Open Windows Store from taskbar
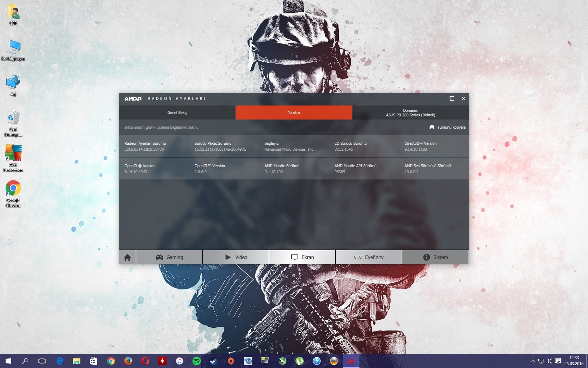The width and height of the screenshot is (588, 368). pyautogui.click(x=93, y=361)
